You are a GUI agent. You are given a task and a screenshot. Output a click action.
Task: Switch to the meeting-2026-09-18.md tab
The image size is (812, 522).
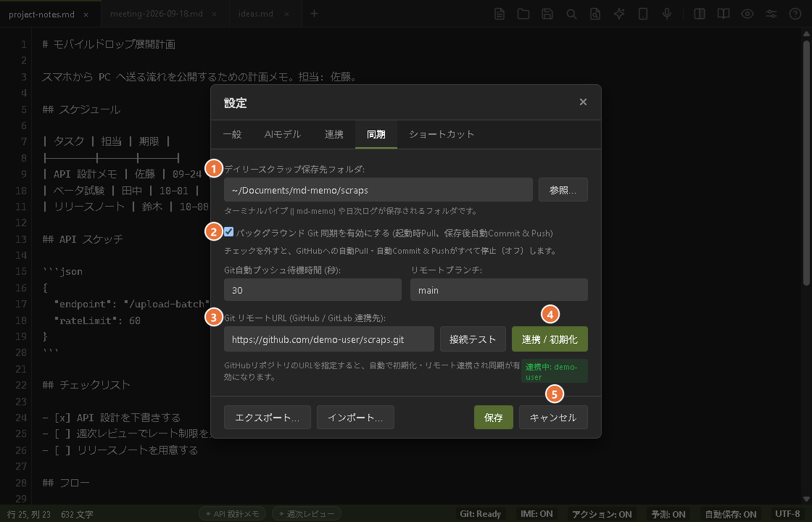pos(156,14)
